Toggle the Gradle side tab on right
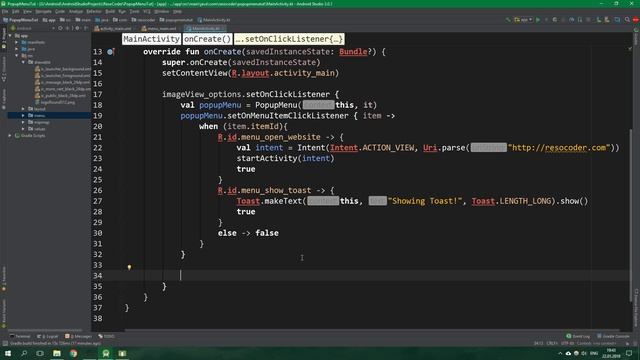Viewport: 640px width, 360px height. [x=636, y=37]
